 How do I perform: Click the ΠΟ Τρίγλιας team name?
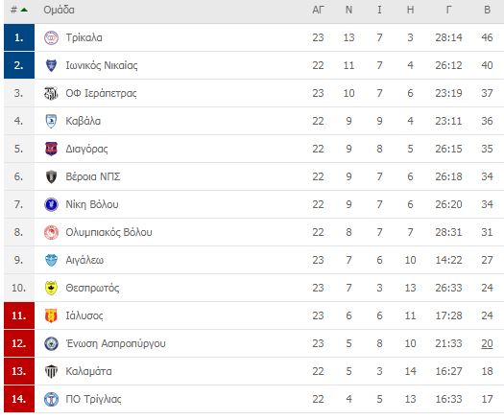(x=93, y=399)
